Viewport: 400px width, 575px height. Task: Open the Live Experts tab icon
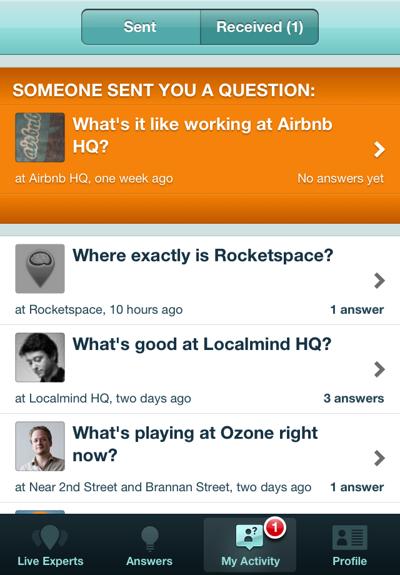pyautogui.click(x=50, y=538)
